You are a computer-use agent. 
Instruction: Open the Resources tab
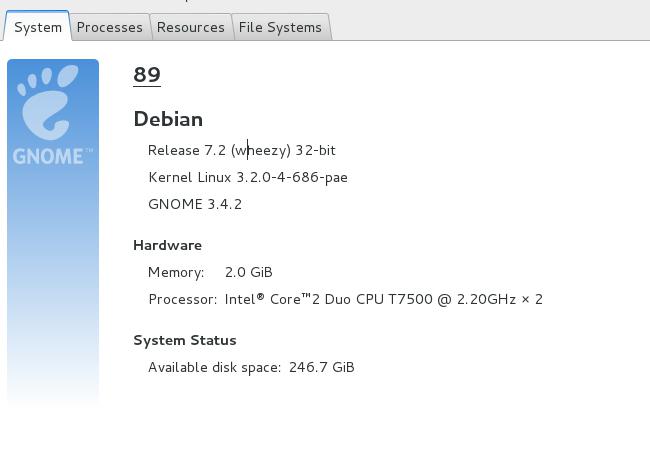pyautogui.click(x=190, y=27)
